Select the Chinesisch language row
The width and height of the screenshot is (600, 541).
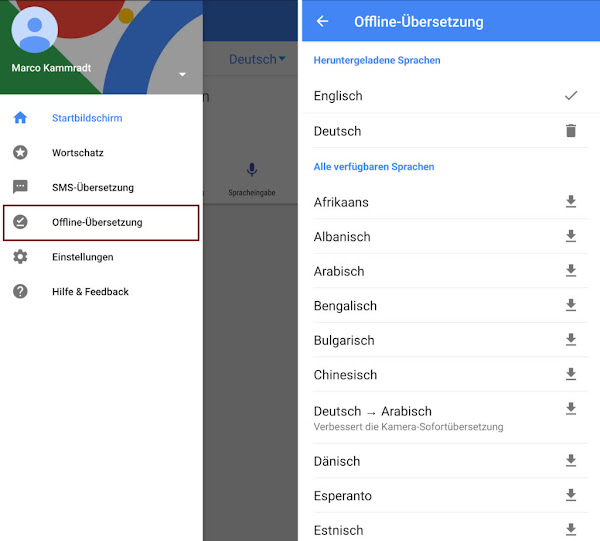[451, 374]
